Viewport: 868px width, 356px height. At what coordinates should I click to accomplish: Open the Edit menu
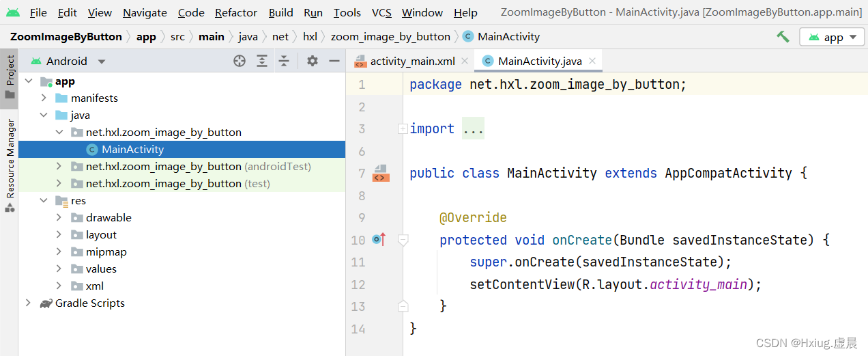click(68, 12)
